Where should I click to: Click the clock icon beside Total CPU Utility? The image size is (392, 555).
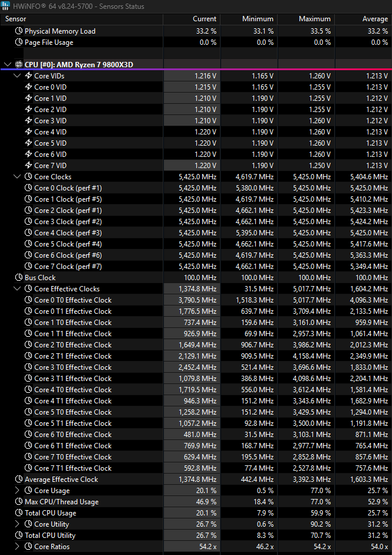tap(19, 536)
